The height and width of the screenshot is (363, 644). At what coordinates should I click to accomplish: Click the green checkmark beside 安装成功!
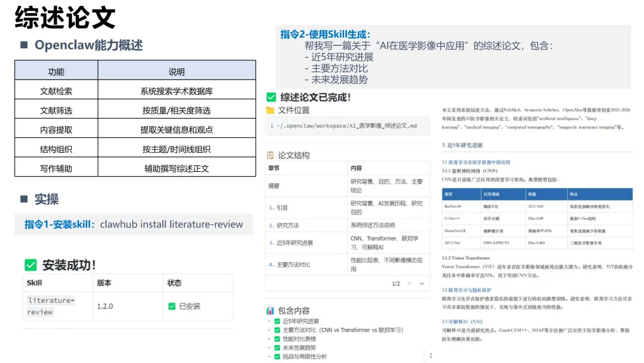click(31, 265)
